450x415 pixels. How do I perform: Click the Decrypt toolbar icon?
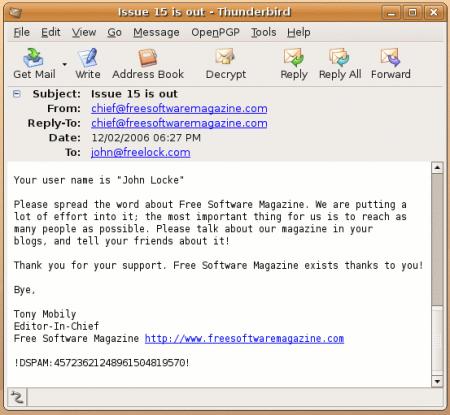click(225, 57)
